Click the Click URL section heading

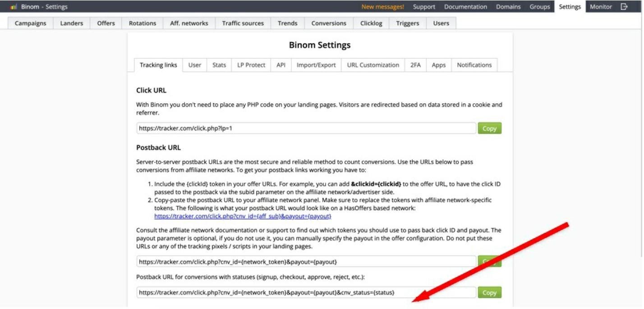tap(151, 90)
